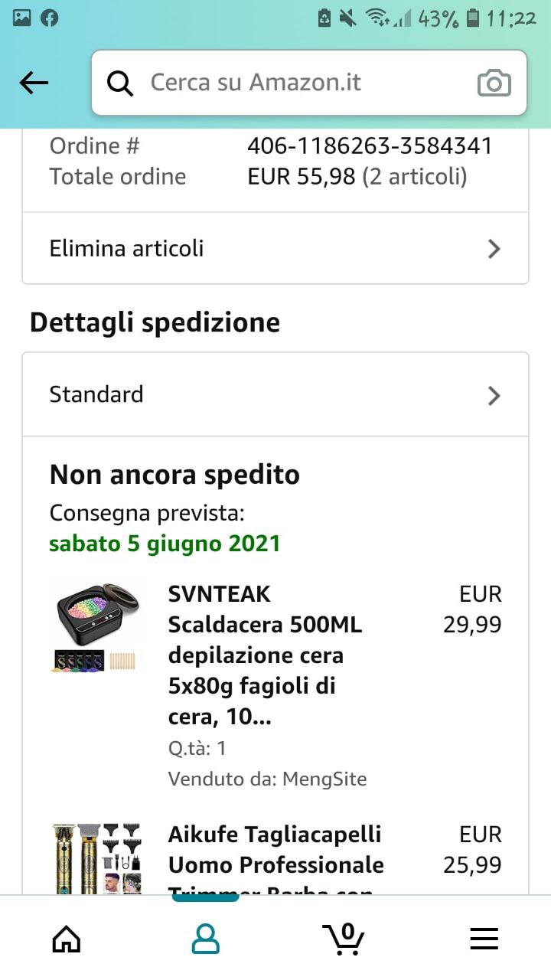
Task: Tap the magnifying glass search icon
Action: pyautogui.click(x=120, y=83)
